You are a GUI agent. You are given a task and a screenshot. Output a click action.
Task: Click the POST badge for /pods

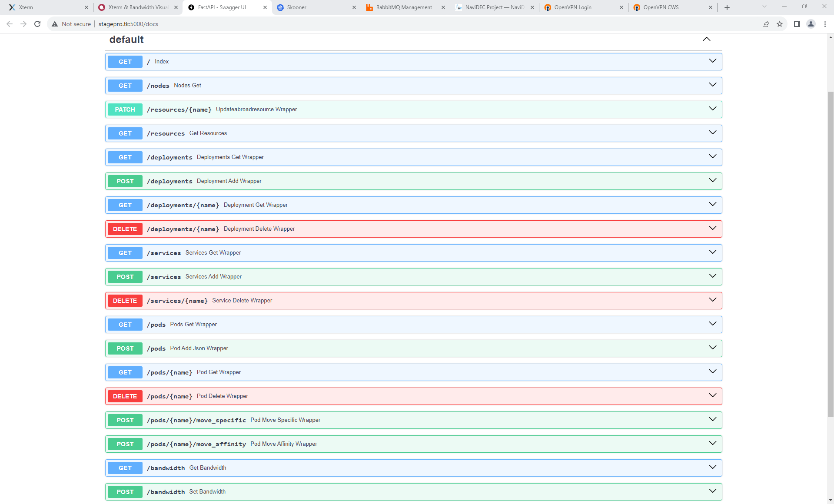(x=125, y=348)
